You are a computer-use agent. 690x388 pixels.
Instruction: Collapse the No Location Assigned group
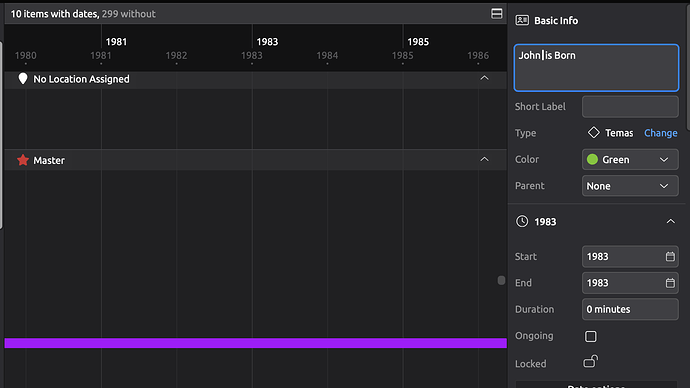[x=484, y=78]
